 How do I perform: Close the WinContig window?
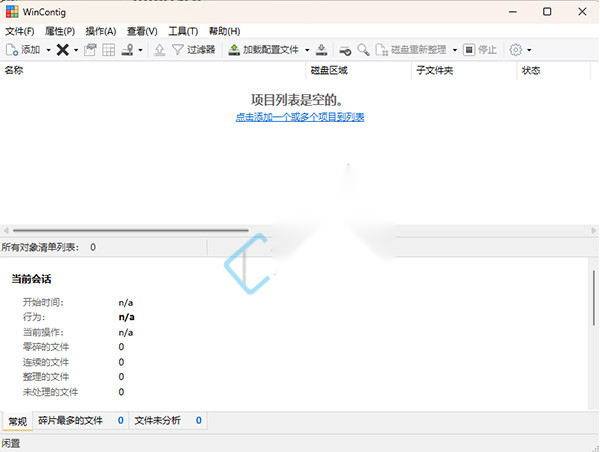point(582,12)
